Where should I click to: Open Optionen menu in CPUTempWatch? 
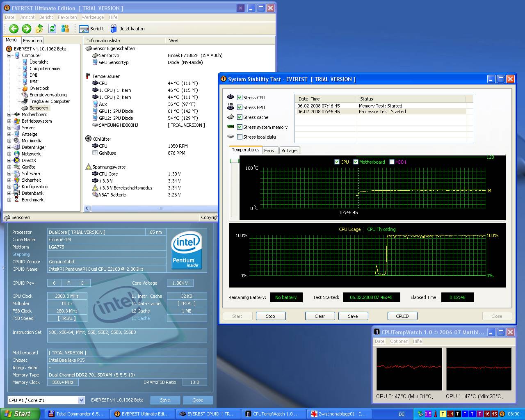pyautogui.click(x=399, y=341)
